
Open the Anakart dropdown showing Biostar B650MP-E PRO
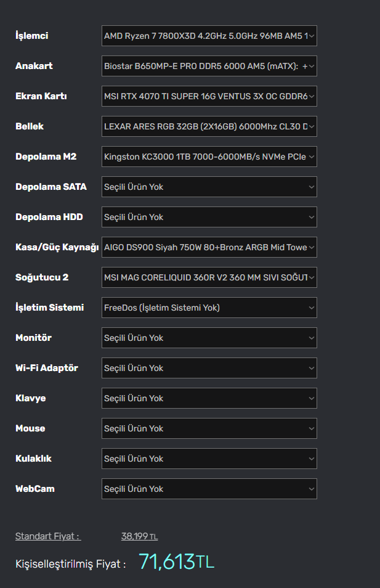(x=209, y=66)
